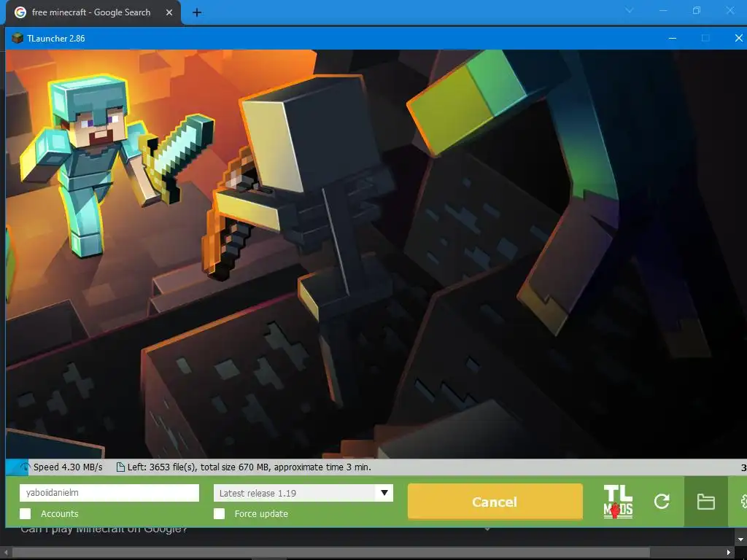Screen dimensions: 747x560
Task: Click the Google favicon on browser tab
Action: click(x=20, y=12)
